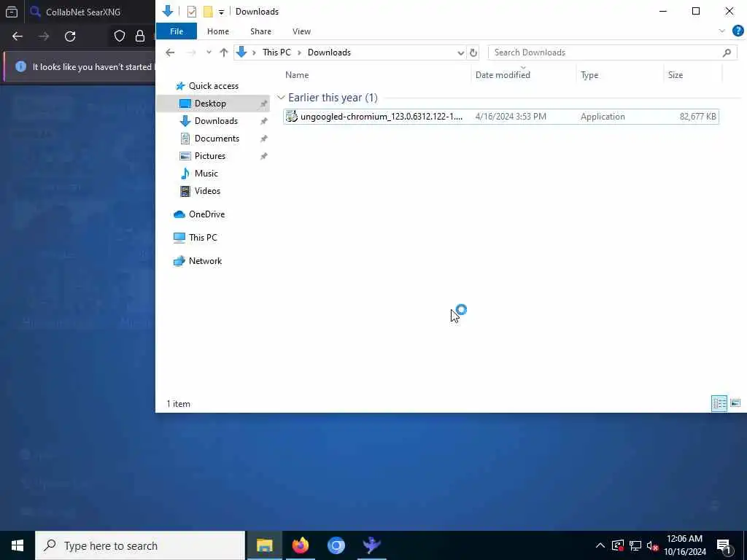This screenshot has width=747, height=560.
Task: Sort files by the Name column
Action: [x=297, y=75]
